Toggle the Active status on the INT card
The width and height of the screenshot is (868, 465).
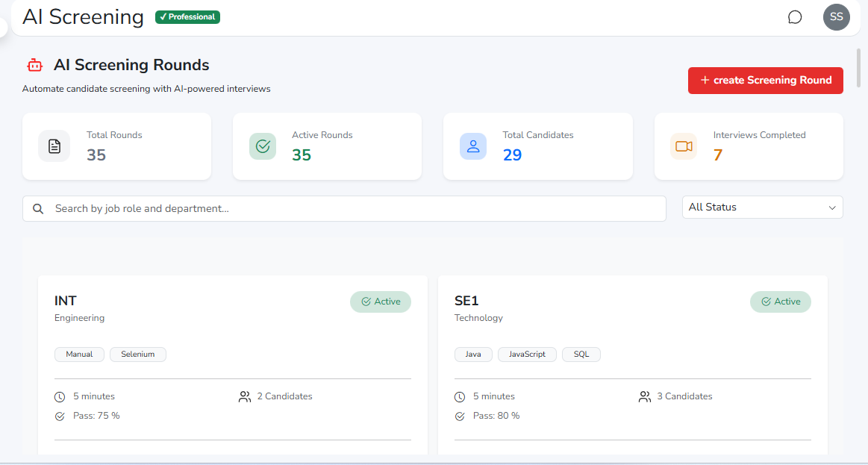(x=381, y=302)
